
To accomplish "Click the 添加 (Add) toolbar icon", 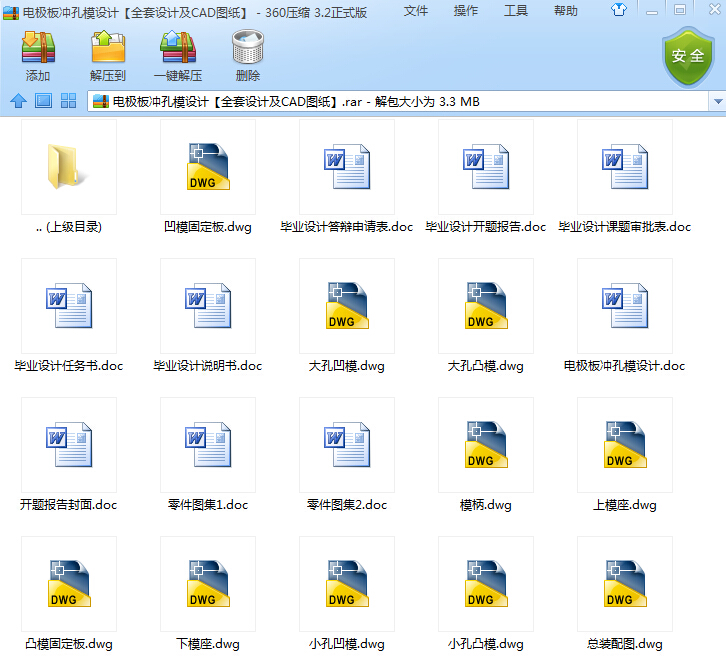I will coord(38,47).
